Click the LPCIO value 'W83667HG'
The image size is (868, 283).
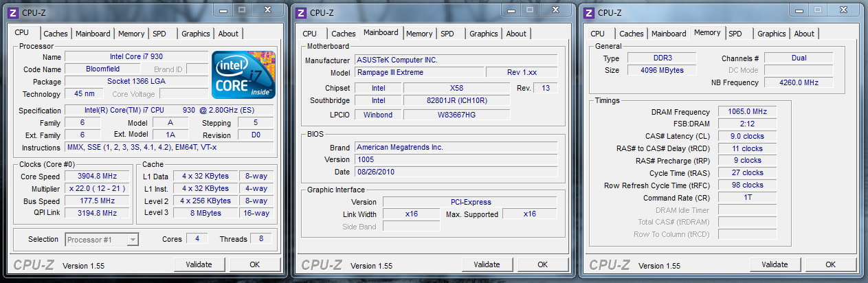456,115
